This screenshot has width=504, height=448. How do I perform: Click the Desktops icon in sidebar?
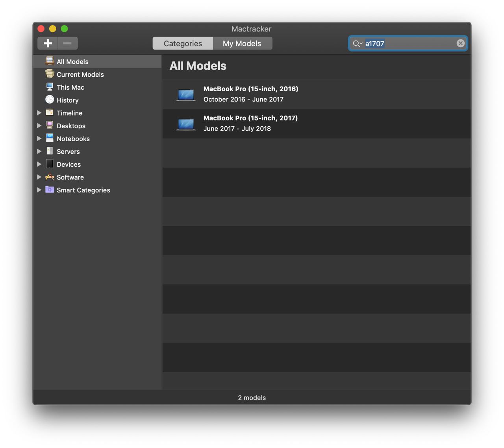coord(50,125)
